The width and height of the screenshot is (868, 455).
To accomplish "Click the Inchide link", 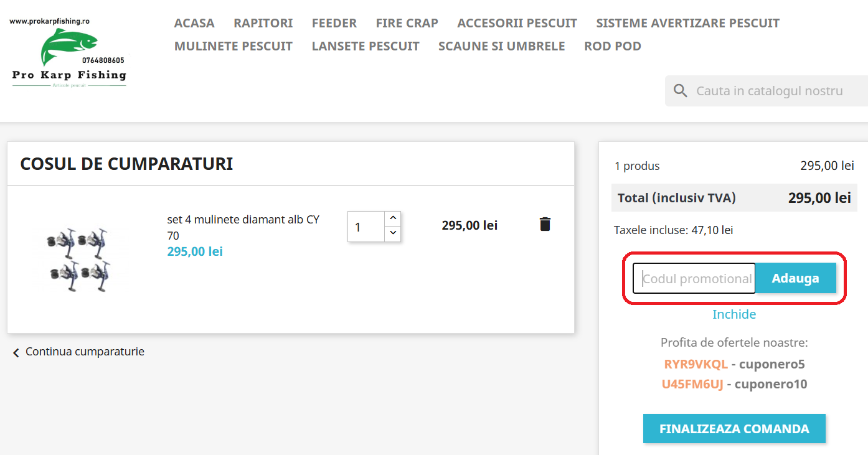I will coord(734,314).
